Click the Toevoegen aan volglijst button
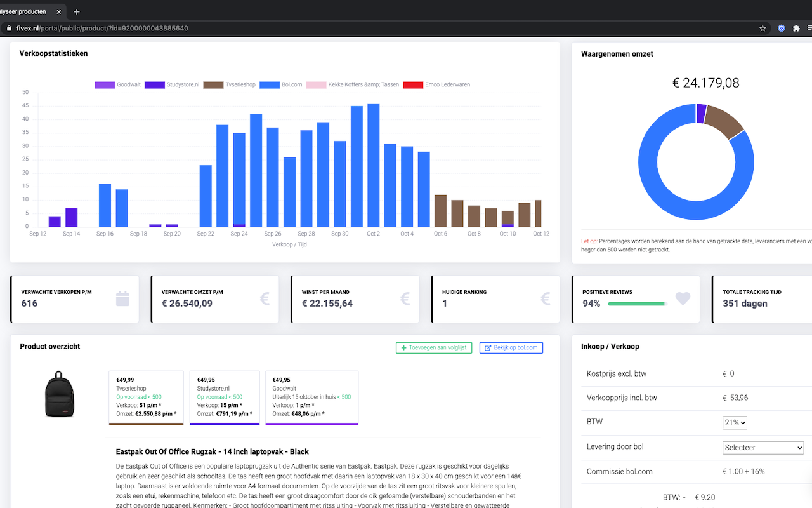The image size is (812, 508). 434,348
